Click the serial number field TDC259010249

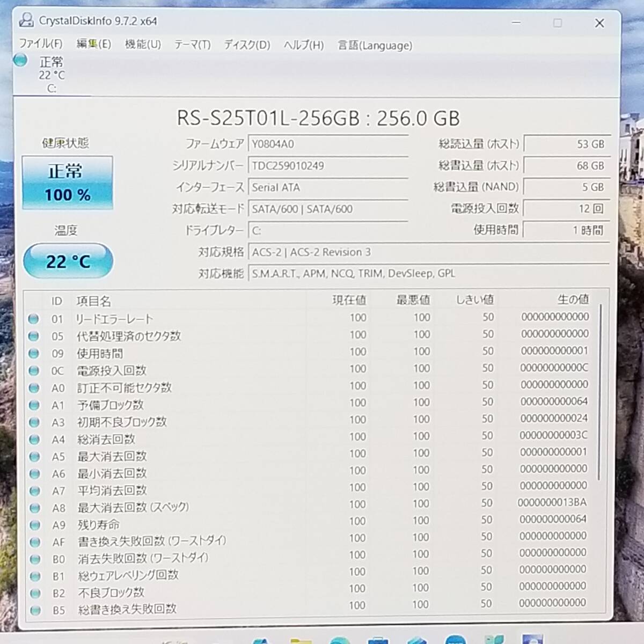pyautogui.click(x=328, y=166)
